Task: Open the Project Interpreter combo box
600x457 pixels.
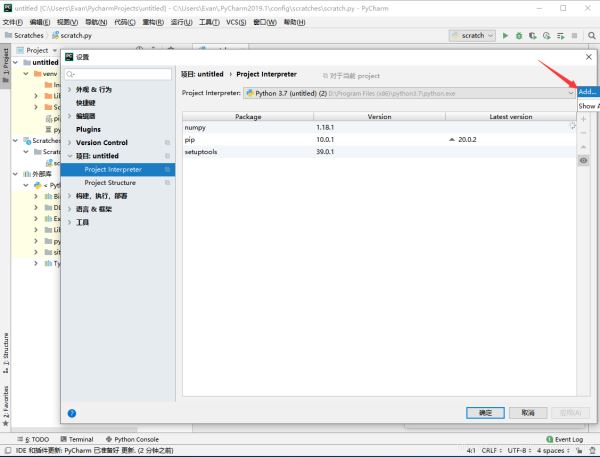Action: pos(409,93)
